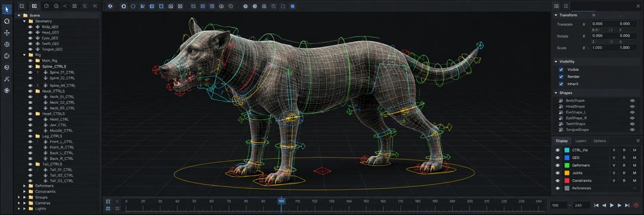Select the arrow selection tool

(7, 9)
